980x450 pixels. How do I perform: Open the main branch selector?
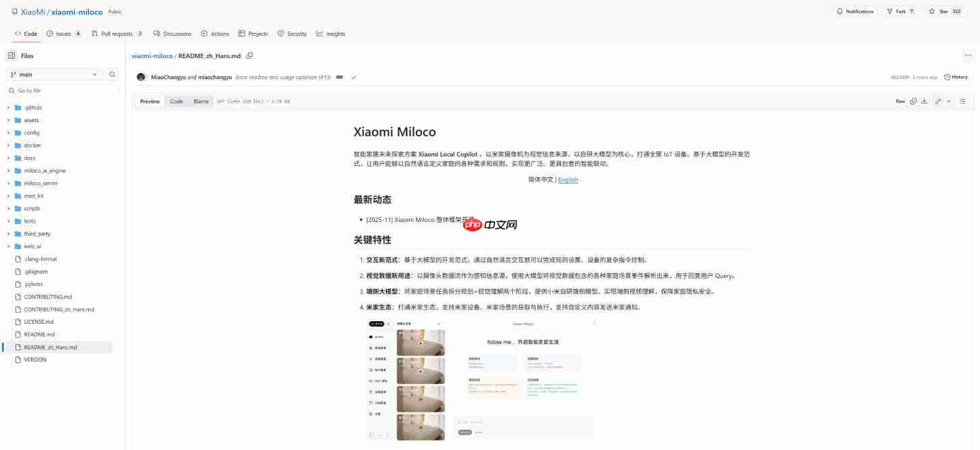coord(54,74)
